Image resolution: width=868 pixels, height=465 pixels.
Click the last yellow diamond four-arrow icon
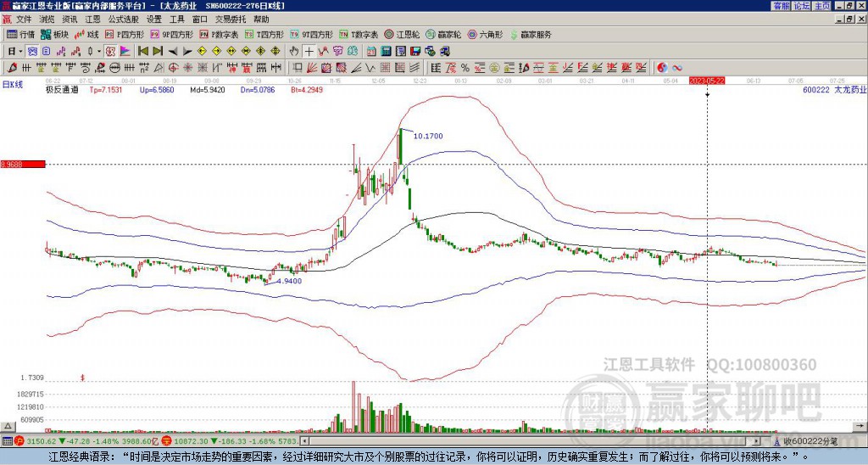point(275,52)
